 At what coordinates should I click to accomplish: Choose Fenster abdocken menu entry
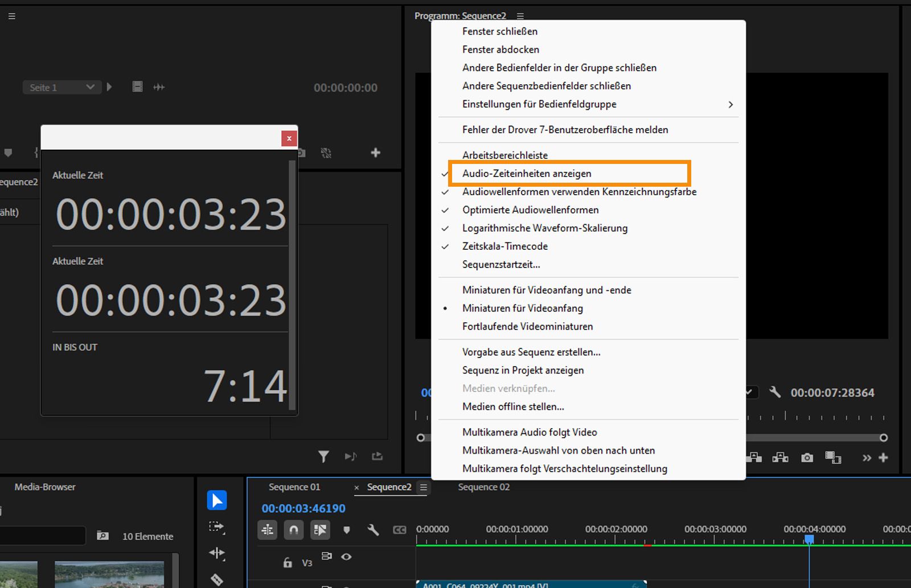point(500,50)
